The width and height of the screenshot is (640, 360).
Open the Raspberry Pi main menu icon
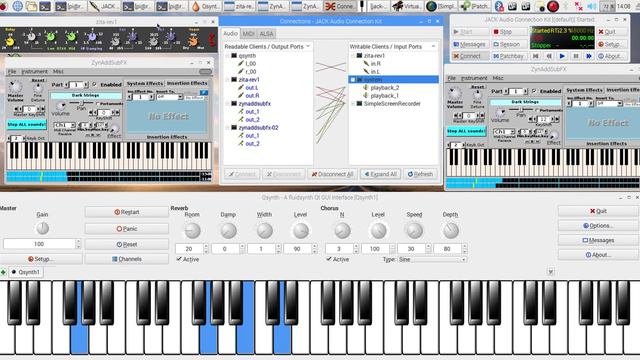[x=4, y=6]
